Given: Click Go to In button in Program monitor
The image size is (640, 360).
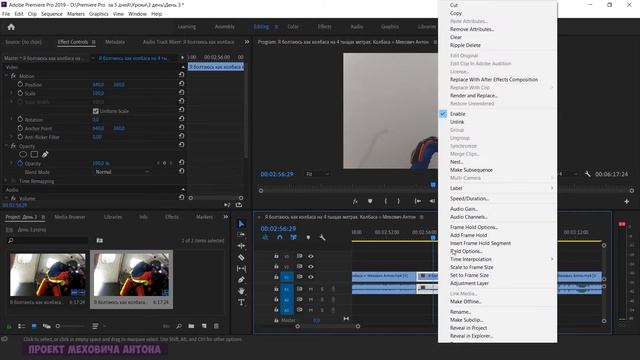Looking at the screenshot, I should click(418, 201).
